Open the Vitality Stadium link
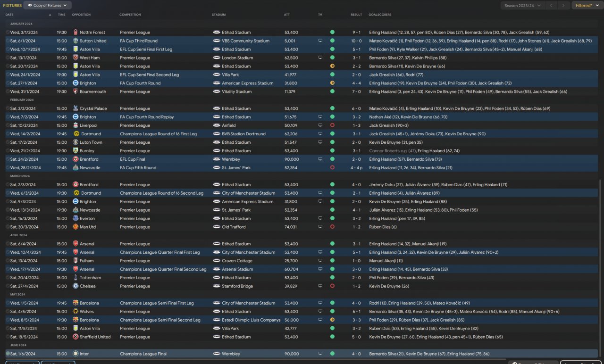Image resolution: width=604 pixels, height=364 pixels. click(237, 92)
